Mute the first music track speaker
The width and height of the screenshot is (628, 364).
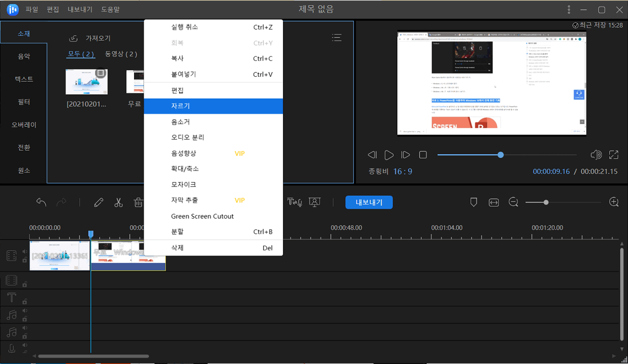tap(24, 311)
